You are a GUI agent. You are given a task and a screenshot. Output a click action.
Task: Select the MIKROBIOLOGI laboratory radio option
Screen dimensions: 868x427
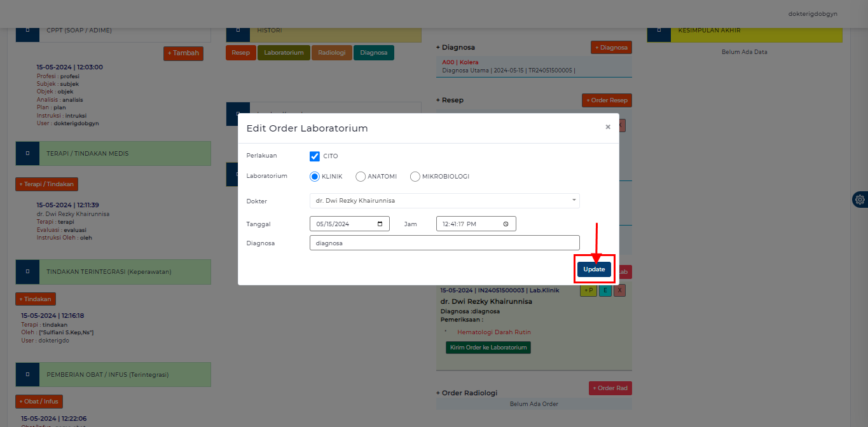pos(415,177)
